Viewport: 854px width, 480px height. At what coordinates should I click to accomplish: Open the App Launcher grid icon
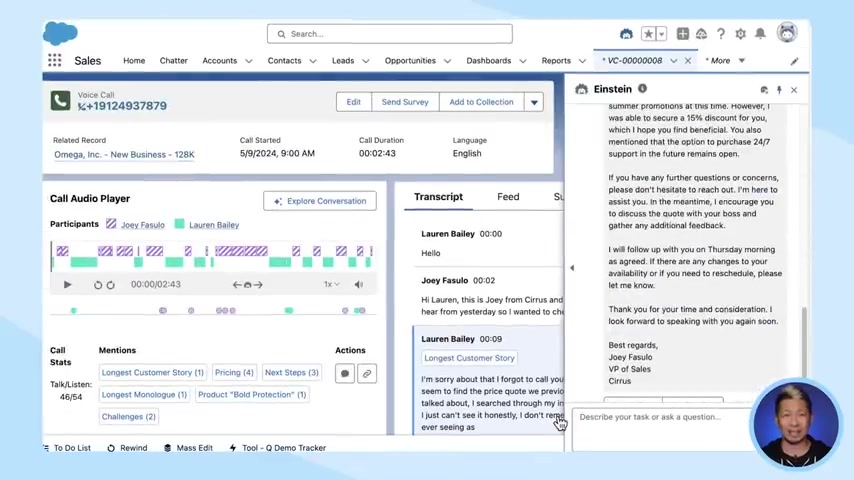pyautogui.click(x=54, y=60)
